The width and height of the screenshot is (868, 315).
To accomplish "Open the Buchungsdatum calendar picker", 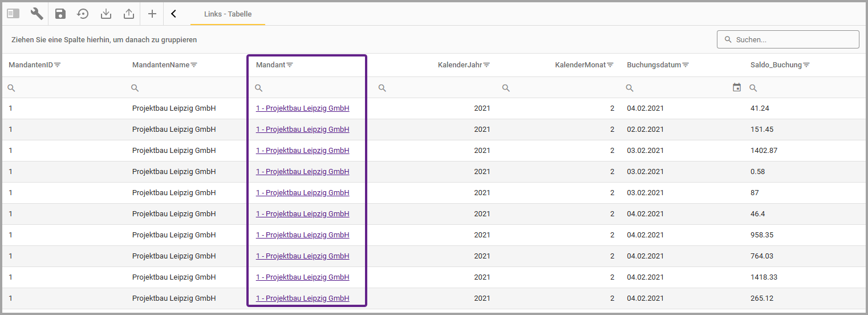I will (x=737, y=87).
